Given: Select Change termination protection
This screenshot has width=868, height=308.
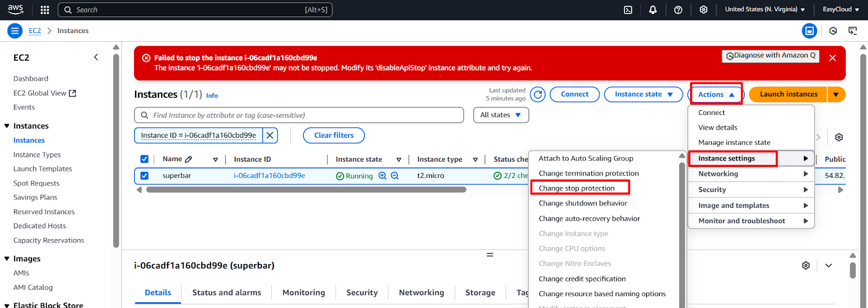Looking at the screenshot, I should 589,174.
